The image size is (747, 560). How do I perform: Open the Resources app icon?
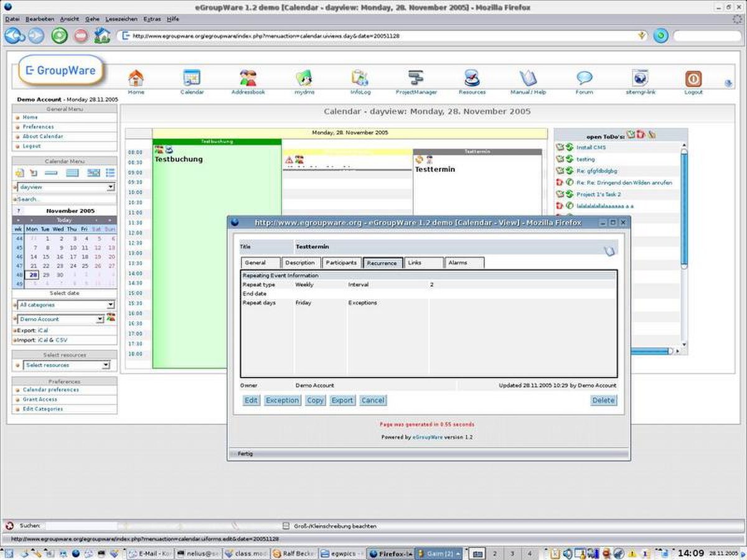pyautogui.click(x=472, y=78)
